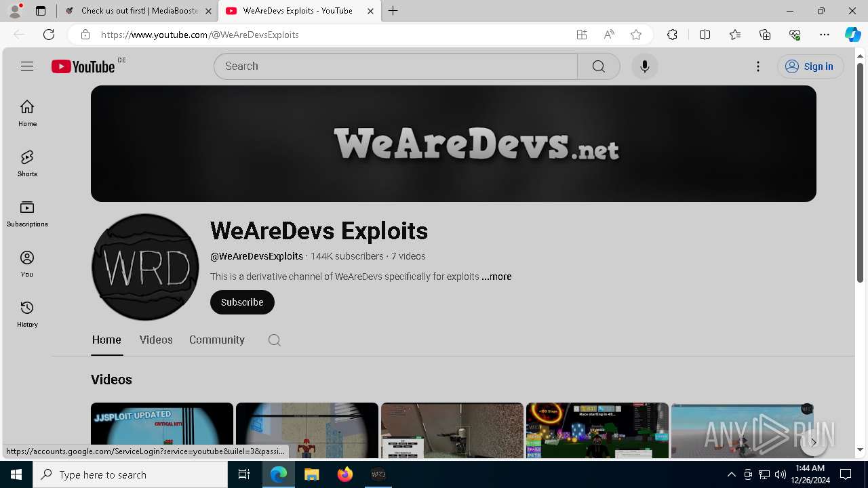Click the WeAreDevs.net channel banner
The height and width of the screenshot is (488, 868).
point(454,144)
